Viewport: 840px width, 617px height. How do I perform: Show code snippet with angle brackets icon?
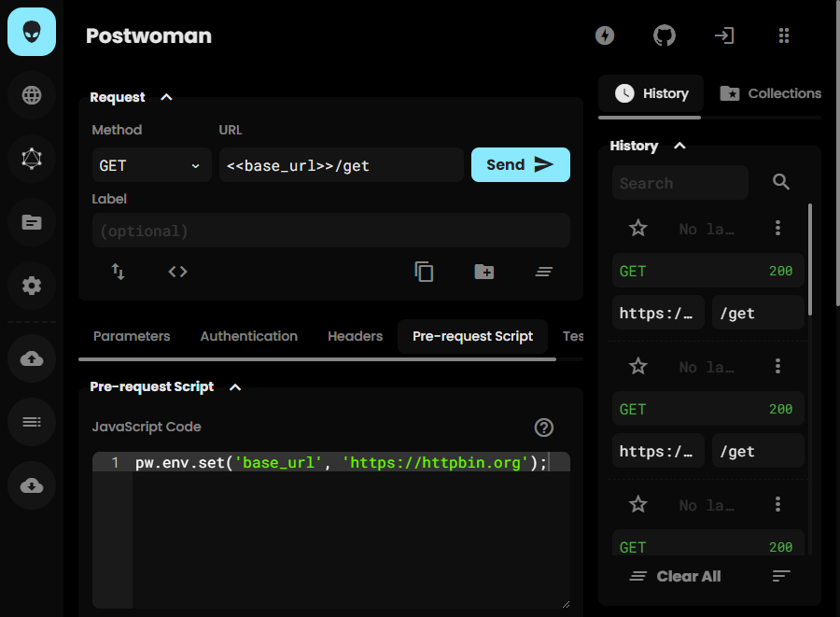click(178, 272)
